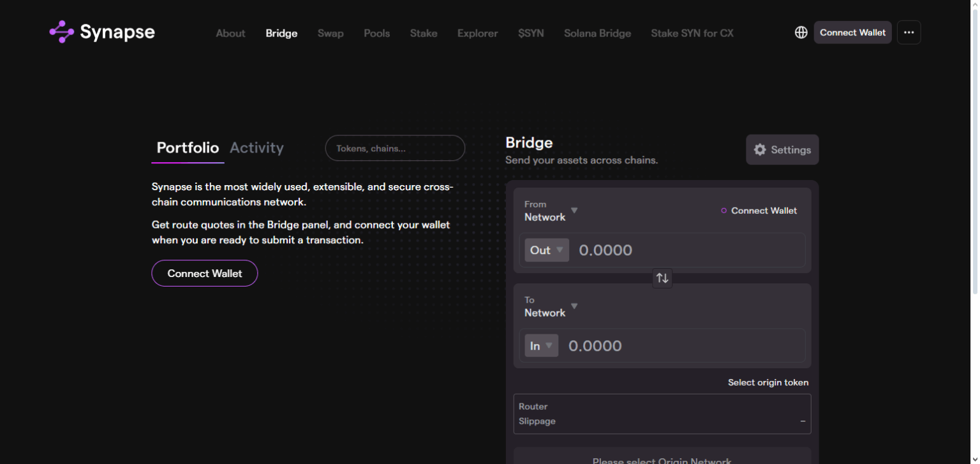Click the swap-direction arrows between From and To
The width and height of the screenshot is (980, 464).
tap(662, 278)
